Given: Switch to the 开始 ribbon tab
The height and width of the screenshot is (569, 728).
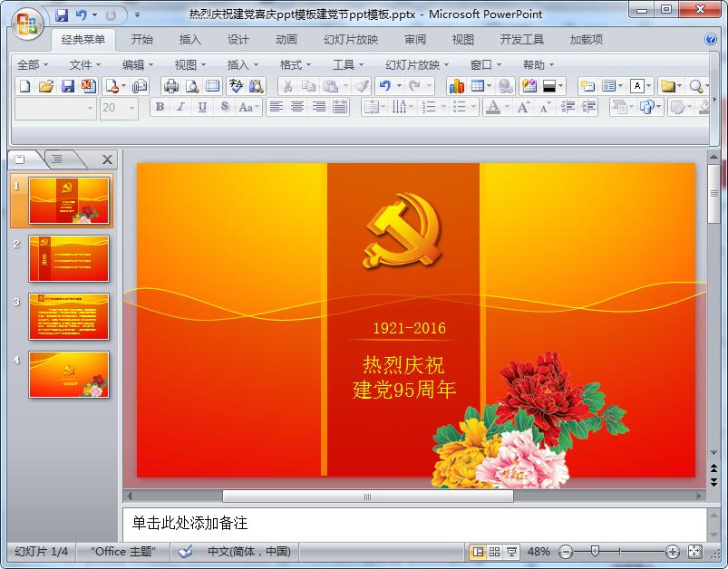Looking at the screenshot, I should pos(142,40).
